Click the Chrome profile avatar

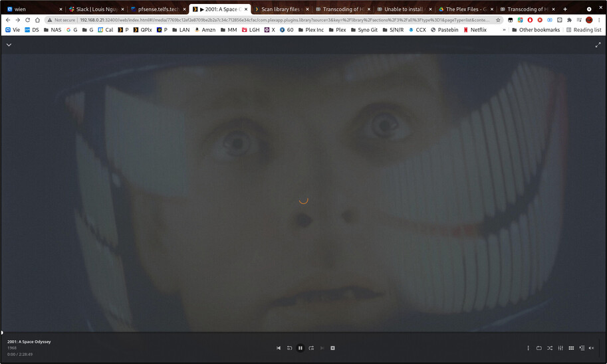[589, 20]
